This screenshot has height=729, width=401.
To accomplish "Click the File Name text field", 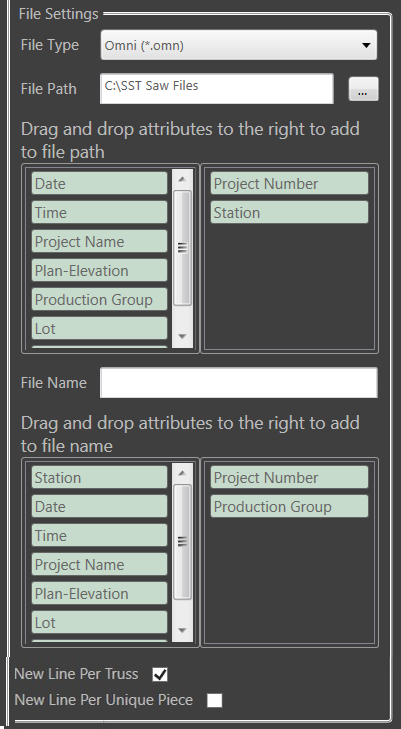I will tap(239, 383).
